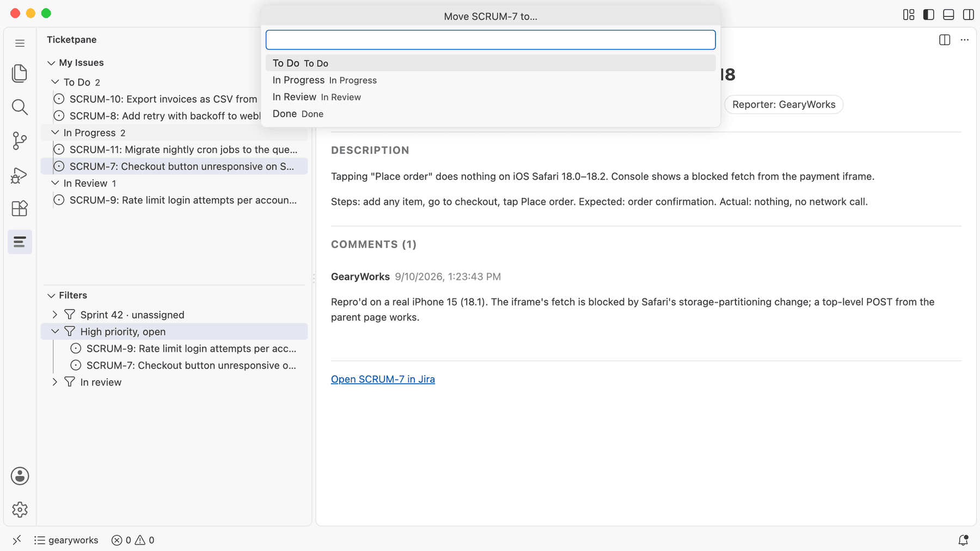The height and width of the screenshot is (551, 980).
Task: Choose In Progress in the move list
Action: click(491, 80)
